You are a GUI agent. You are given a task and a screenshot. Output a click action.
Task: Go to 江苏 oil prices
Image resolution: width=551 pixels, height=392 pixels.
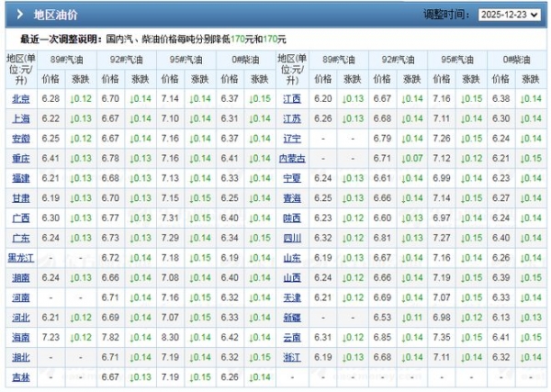click(x=292, y=118)
